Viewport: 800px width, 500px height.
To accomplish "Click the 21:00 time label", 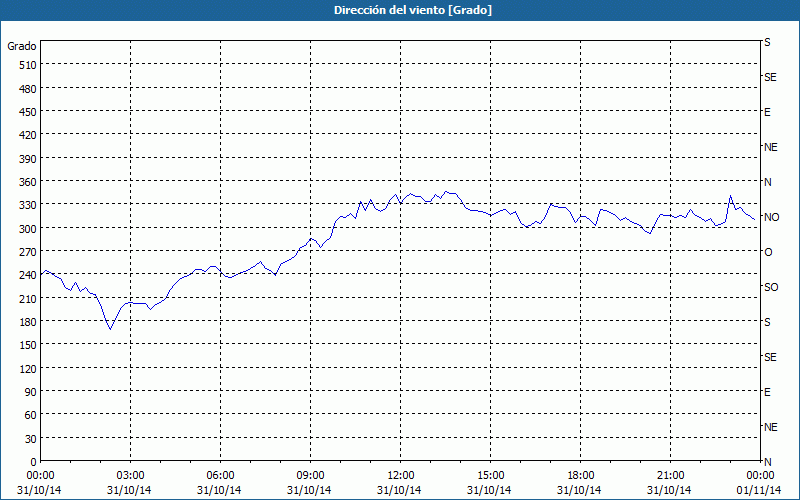I will click(670, 476).
